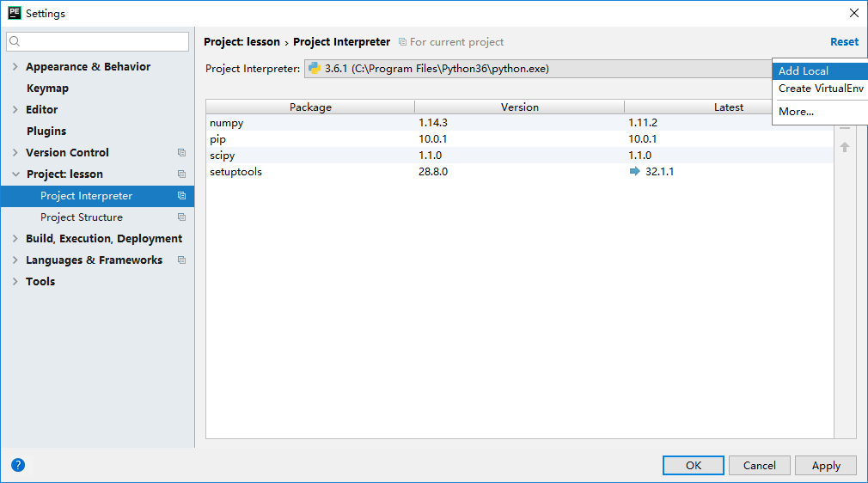Sort by the Package column header
The height and width of the screenshot is (483, 868).
[x=310, y=107]
